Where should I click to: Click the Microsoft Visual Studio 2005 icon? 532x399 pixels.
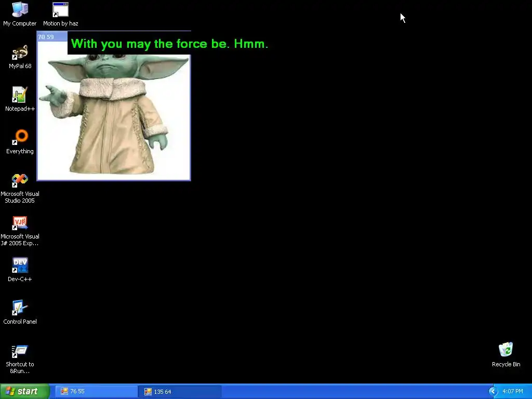pyautogui.click(x=20, y=188)
